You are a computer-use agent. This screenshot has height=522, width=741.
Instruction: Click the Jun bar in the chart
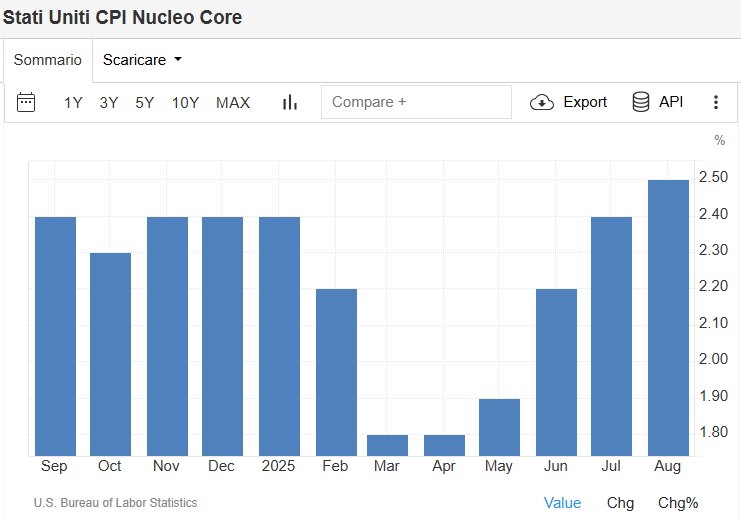(556, 372)
